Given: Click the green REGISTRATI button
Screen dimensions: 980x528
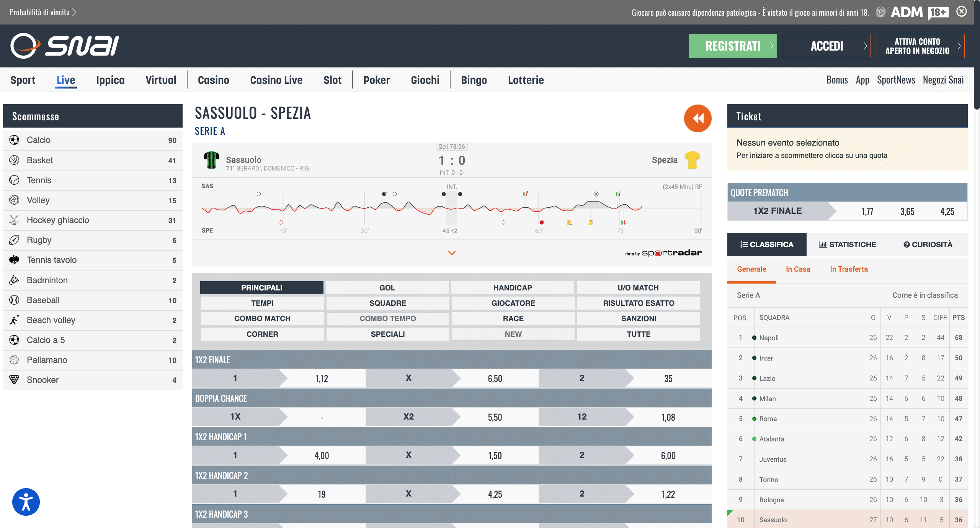Looking at the screenshot, I should (x=733, y=46).
